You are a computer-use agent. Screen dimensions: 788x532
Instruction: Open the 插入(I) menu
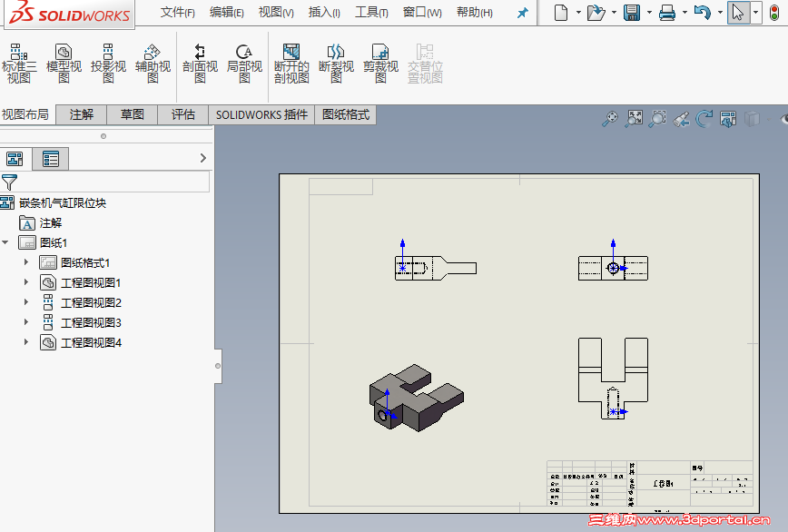coord(324,13)
